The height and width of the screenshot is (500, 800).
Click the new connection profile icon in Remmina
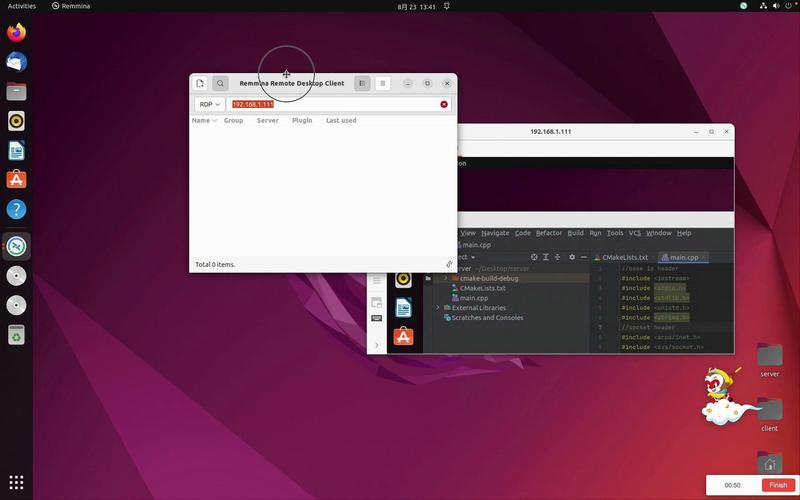(201, 84)
